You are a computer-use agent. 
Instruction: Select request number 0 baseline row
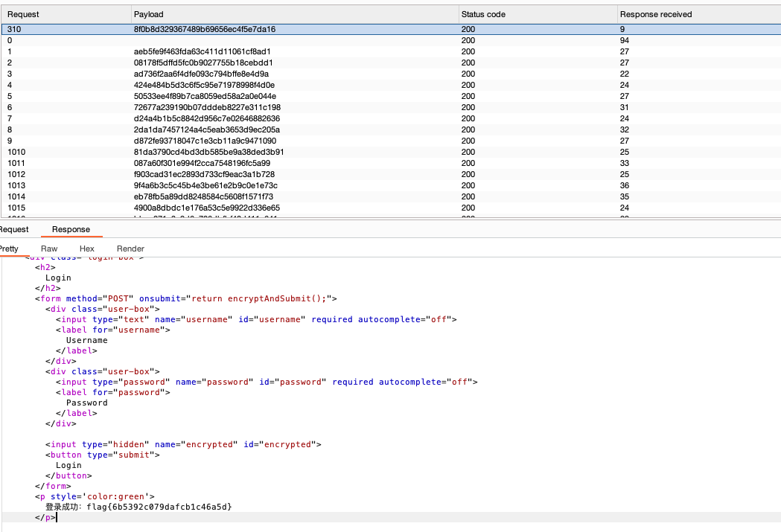(x=391, y=40)
